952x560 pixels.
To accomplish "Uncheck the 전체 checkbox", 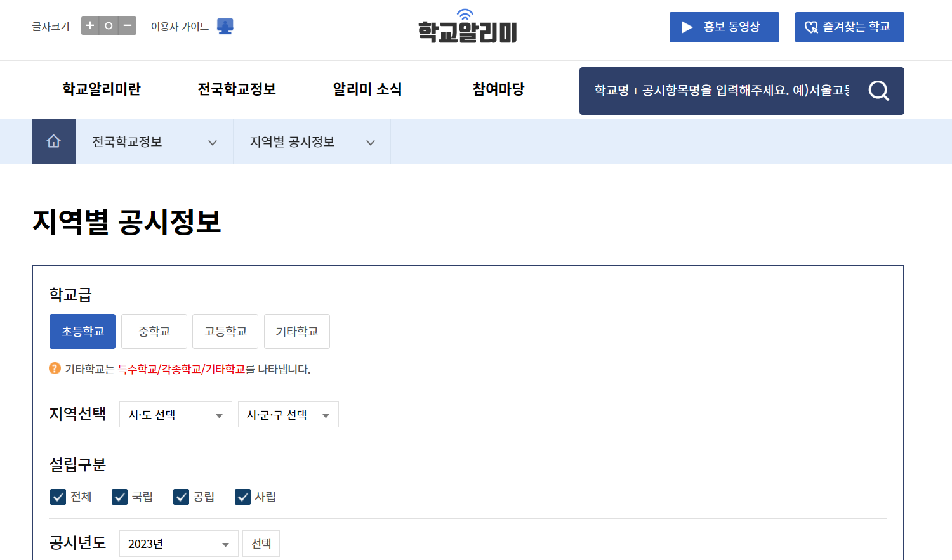I will (58, 497).
